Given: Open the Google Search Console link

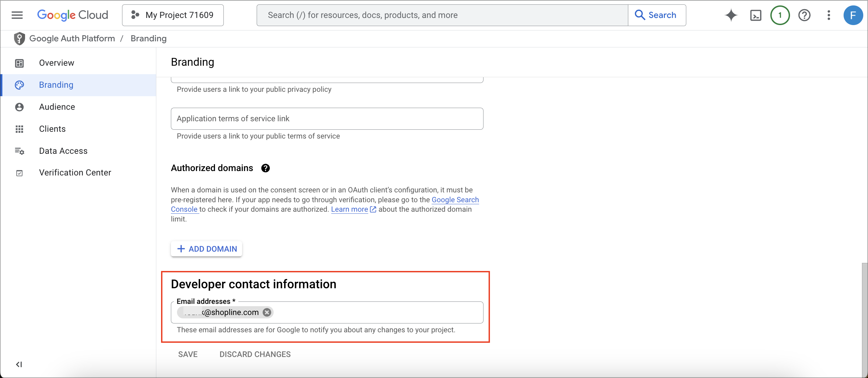Looking at the screenshot, I should pos(455,200).
